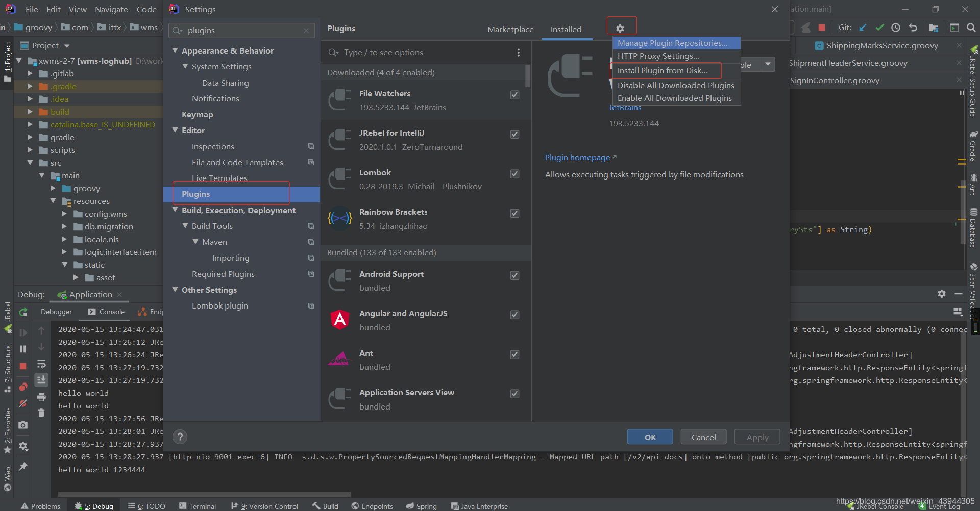
Task: Click the Apply button in Settings dialog
Action: (x=757, y=437)
